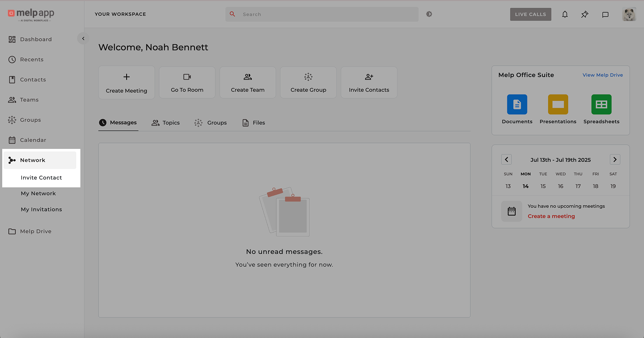Open the notifications bell icon
The width and height of the screenshot is (644, 338).
(565, 14)
